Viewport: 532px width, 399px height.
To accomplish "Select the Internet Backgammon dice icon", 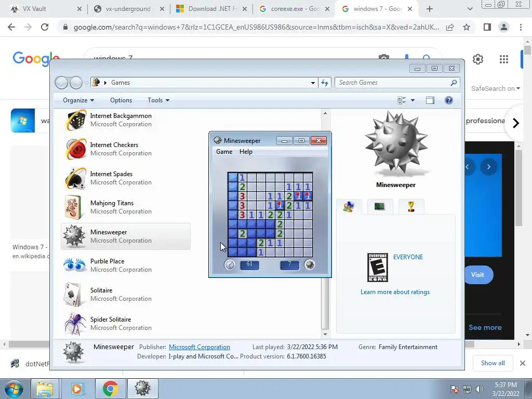I will 75,120.
